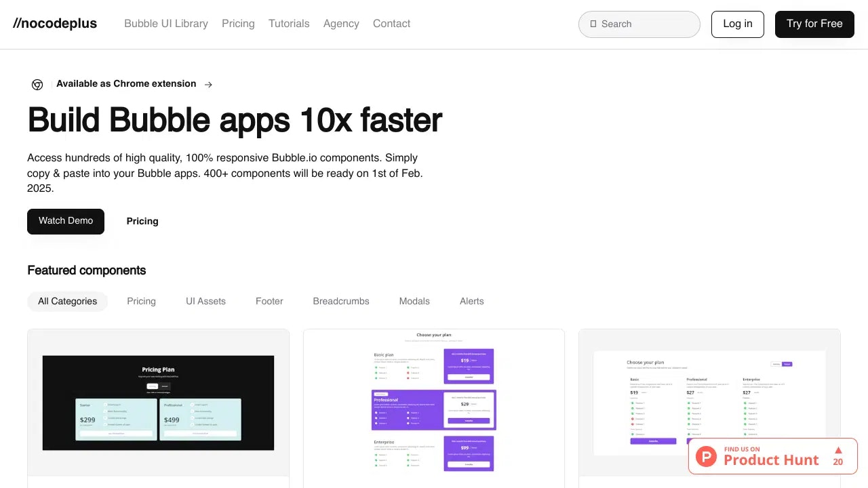Open the Agency nav link
The height and width of the screenshot is (488, 868).
[x=341, y=24]
